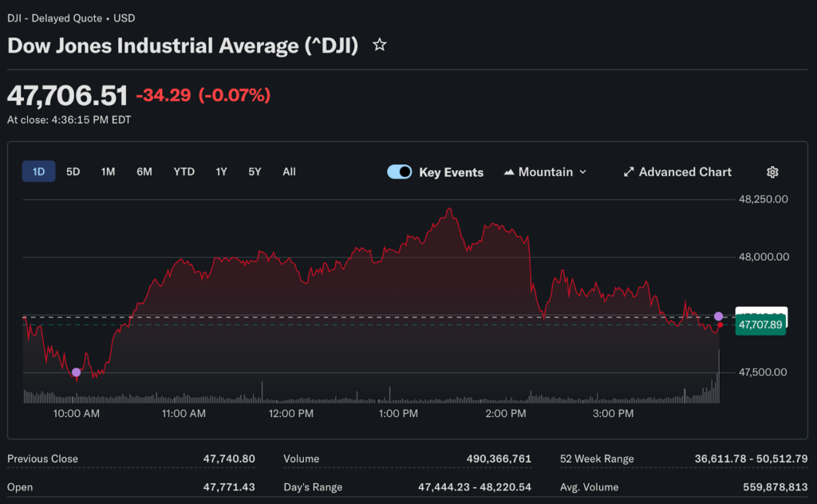Select the 1D time range
817x504 pixels.
pos(38,171)
